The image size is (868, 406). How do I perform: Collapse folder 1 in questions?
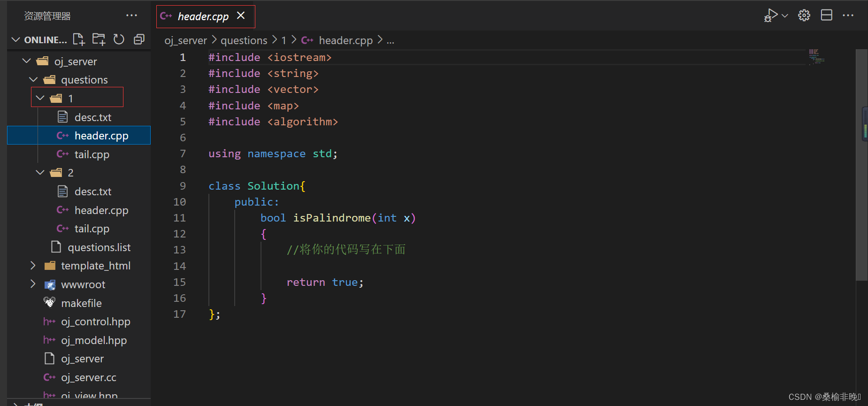[40, 98]
